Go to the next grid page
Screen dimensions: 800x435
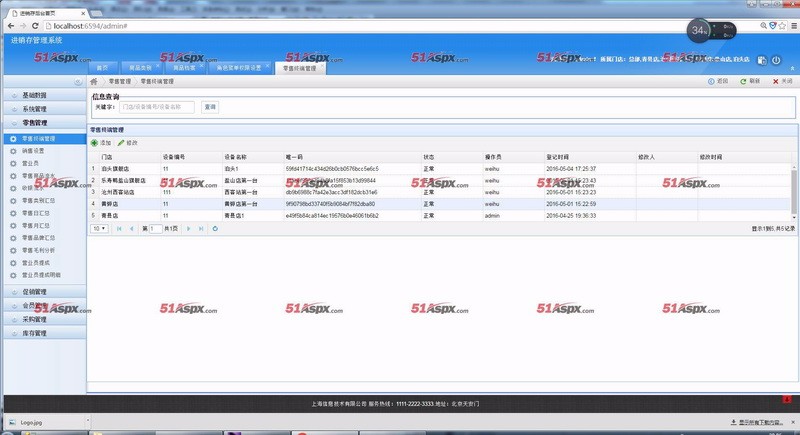(188, 228)
